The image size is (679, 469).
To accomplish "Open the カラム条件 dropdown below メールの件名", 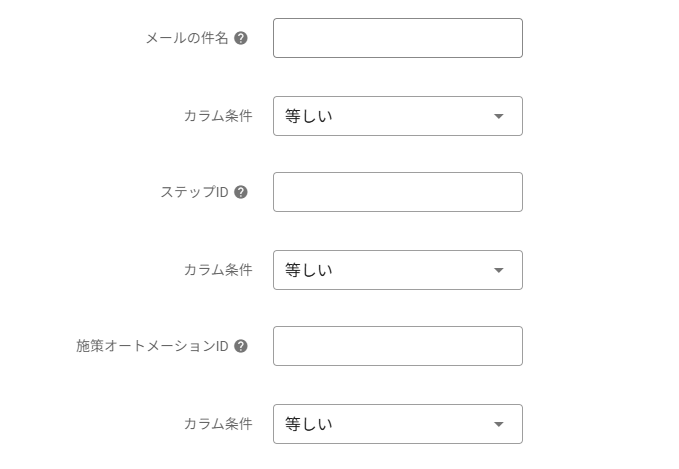I will point(397,116).
